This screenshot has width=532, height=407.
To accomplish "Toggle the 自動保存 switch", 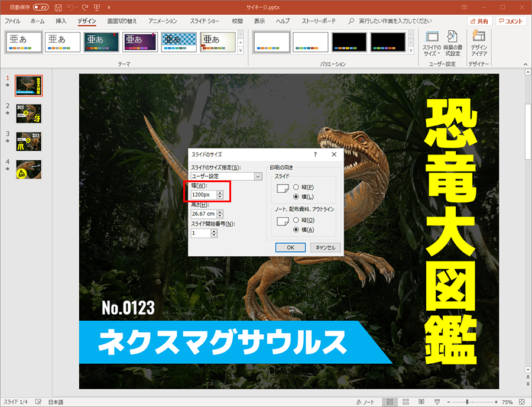I will pyautogui.click(x=41, y=7).
